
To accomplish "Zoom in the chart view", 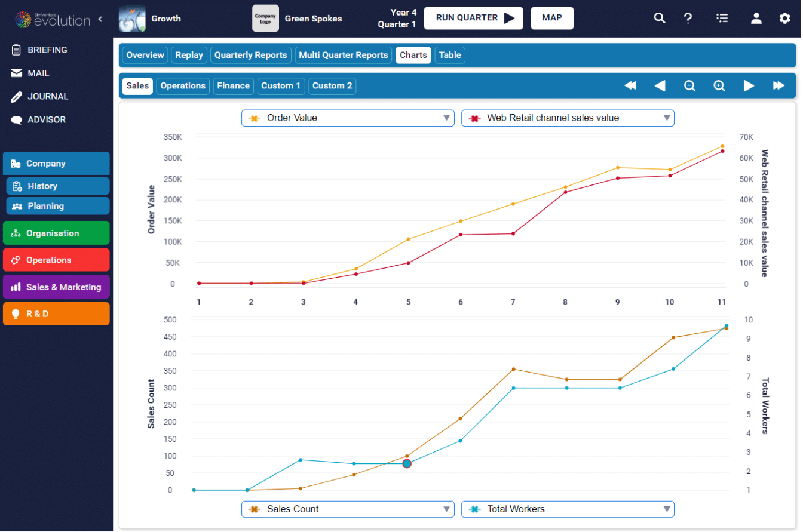I will pos(719,86).
